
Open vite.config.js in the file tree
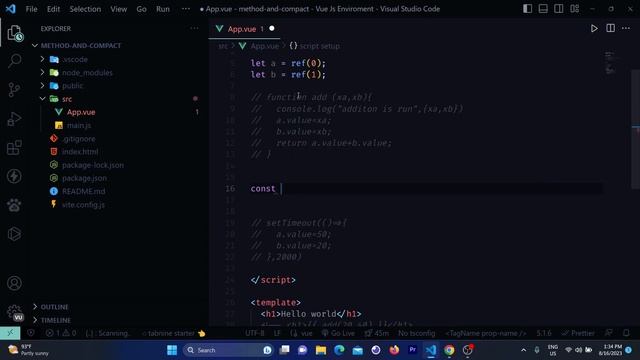coord(83,204)
